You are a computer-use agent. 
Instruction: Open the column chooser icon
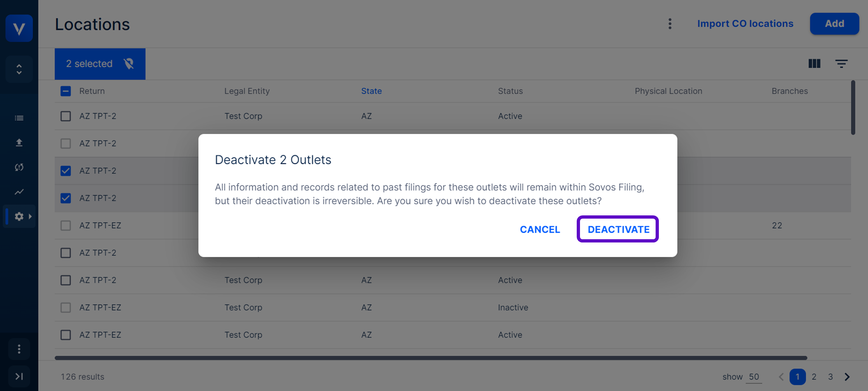(814, 64)
